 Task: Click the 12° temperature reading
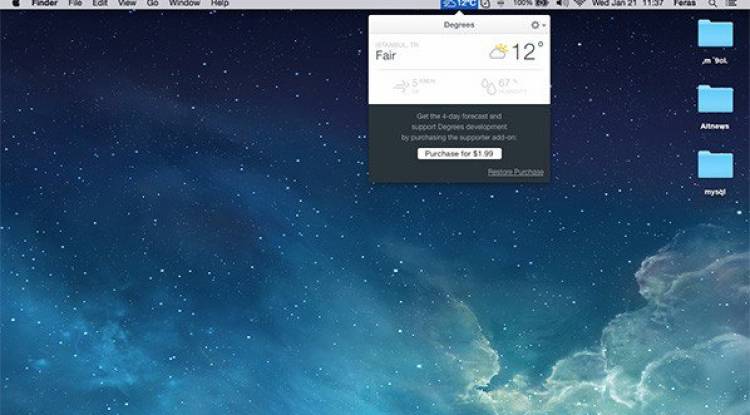tap(527, 51)
